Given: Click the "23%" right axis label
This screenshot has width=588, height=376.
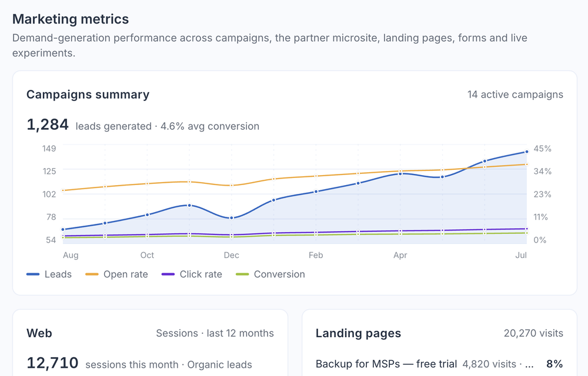Looking at the screenshot, I should (x=542, y=194).
